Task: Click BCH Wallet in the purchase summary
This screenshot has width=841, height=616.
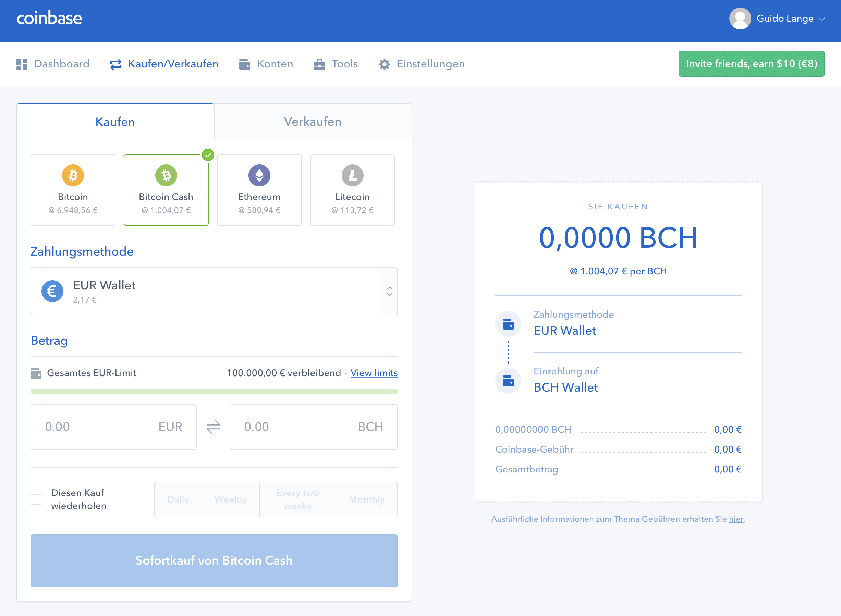Action: tap(565, 387)
